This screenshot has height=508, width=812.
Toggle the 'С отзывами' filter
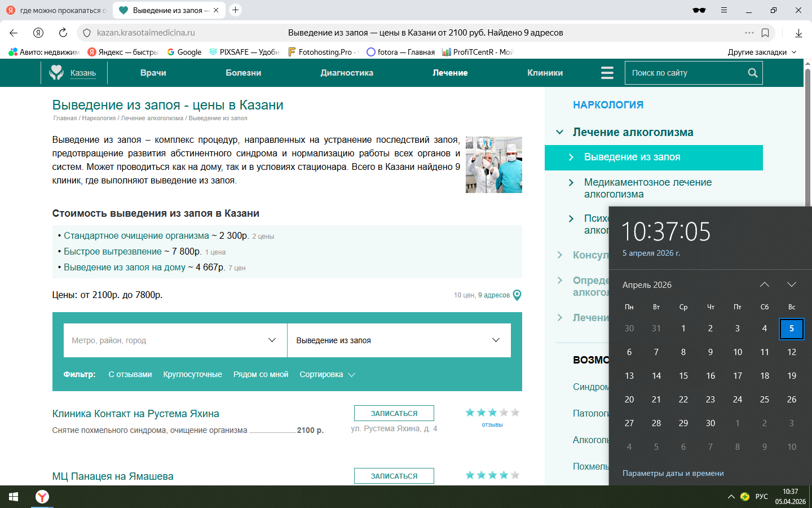tap(130, 374)
